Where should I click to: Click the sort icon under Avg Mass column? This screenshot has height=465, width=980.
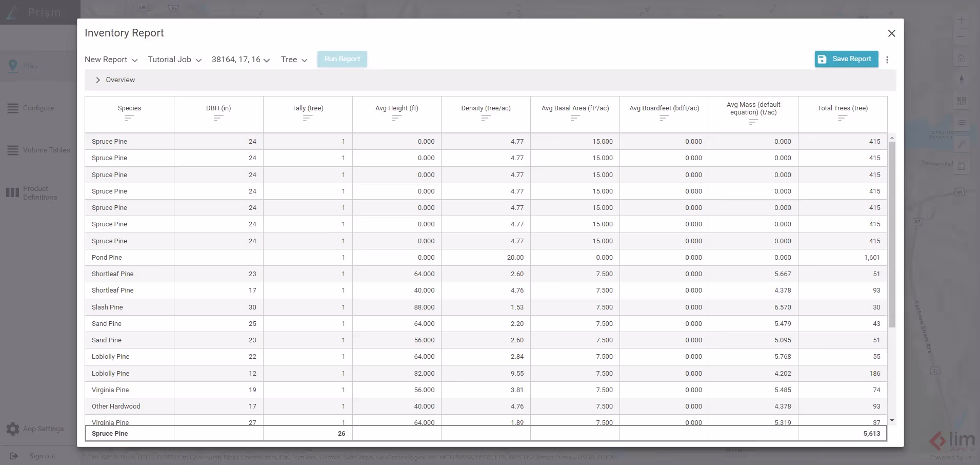753,122
